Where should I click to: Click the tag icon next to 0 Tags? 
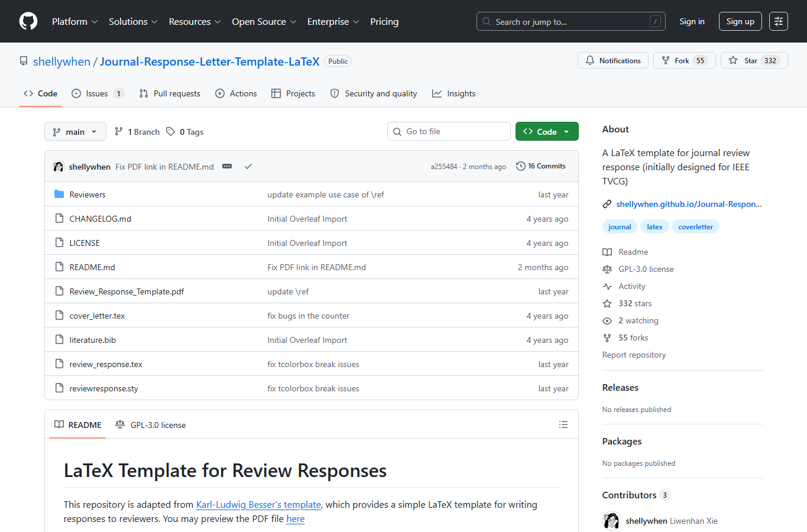click(170, 131)
